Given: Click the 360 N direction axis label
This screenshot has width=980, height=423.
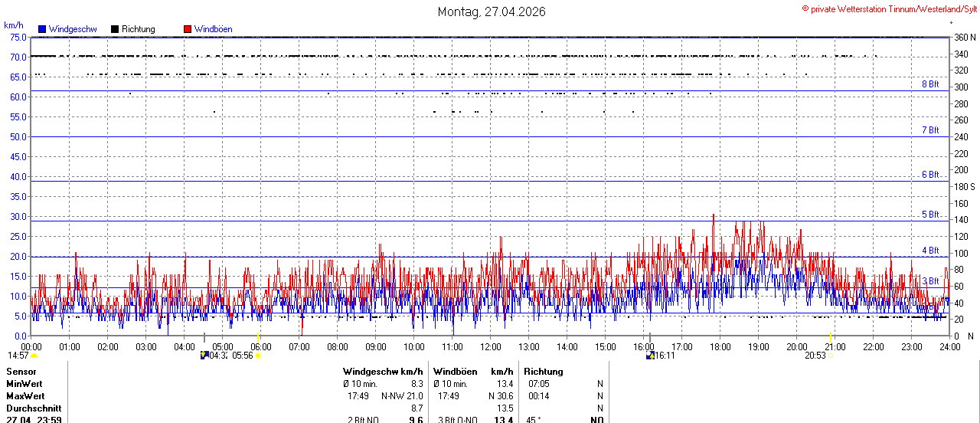Looking at the screenshot, I should point(965,37).
